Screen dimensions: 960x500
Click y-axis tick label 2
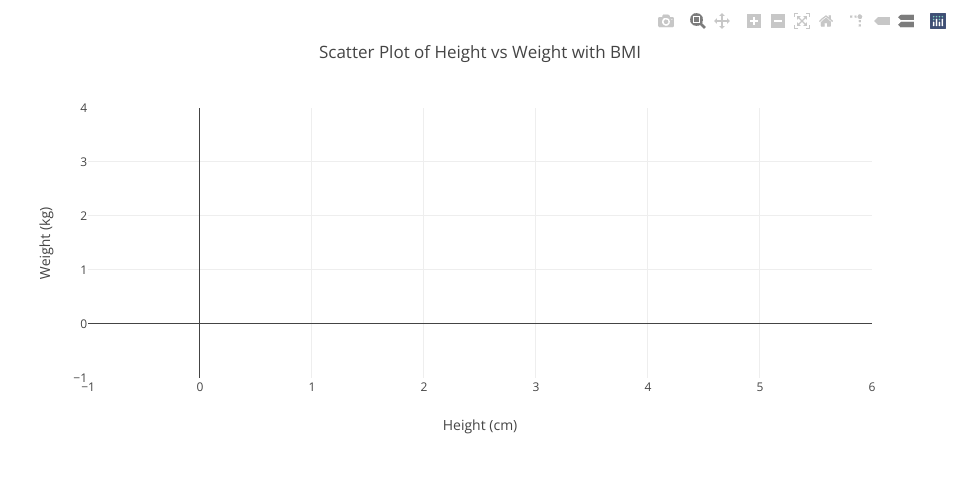click(x=82, y=216)
